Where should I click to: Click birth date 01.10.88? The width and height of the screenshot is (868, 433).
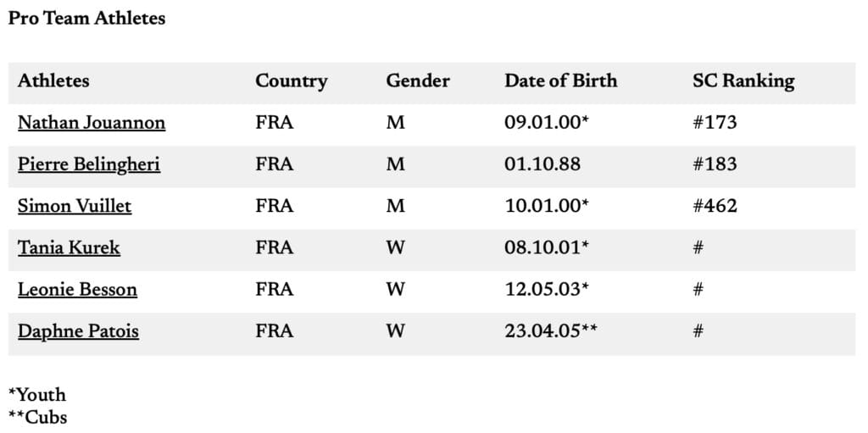[x=542, y=164]
